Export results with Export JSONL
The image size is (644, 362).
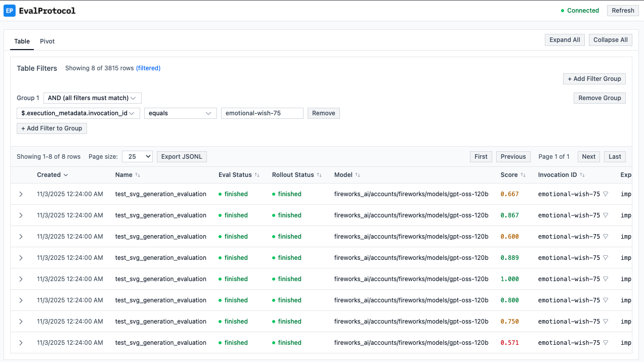182,156
